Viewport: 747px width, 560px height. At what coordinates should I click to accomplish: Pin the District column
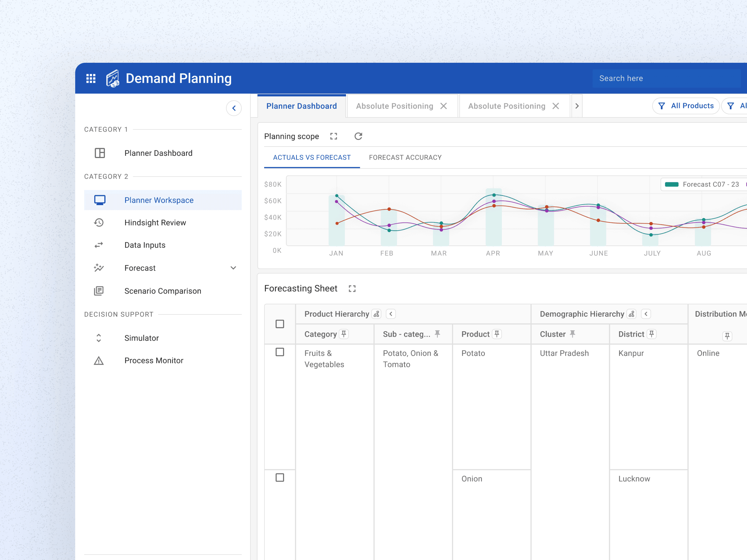point(652,334)
